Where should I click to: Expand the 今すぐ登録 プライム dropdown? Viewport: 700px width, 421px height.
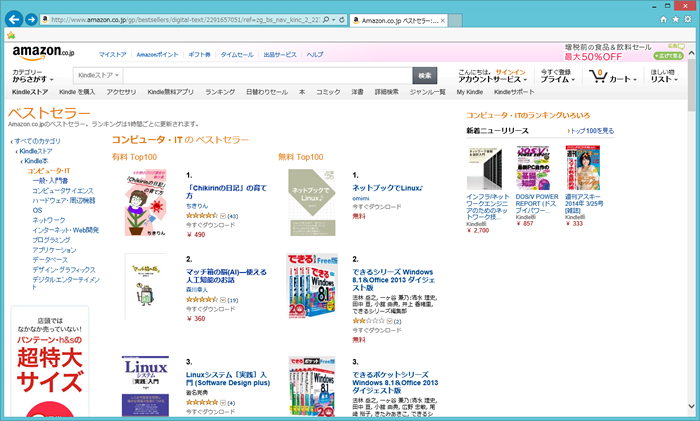pyautogui.click(x=558, y=75)
